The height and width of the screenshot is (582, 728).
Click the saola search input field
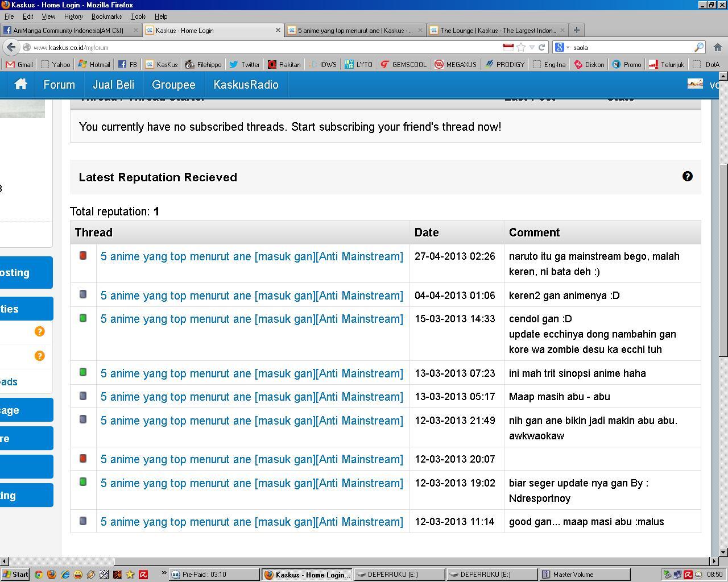coord(631,47)
